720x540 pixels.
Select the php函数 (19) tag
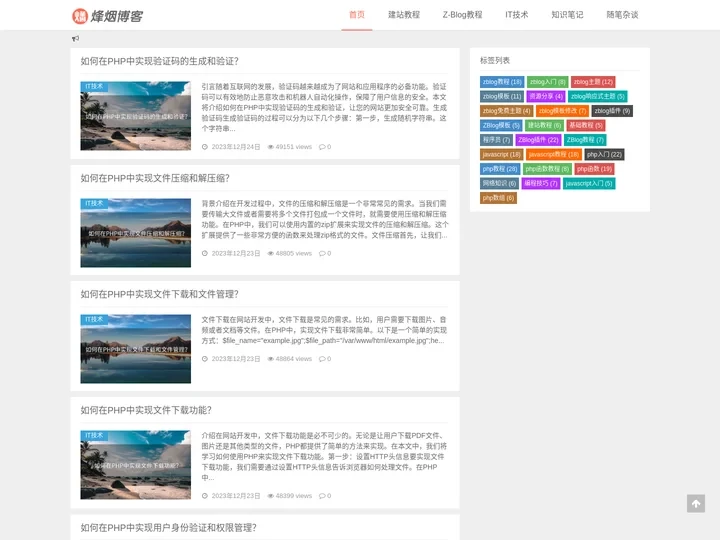click(x=594, y=169)
